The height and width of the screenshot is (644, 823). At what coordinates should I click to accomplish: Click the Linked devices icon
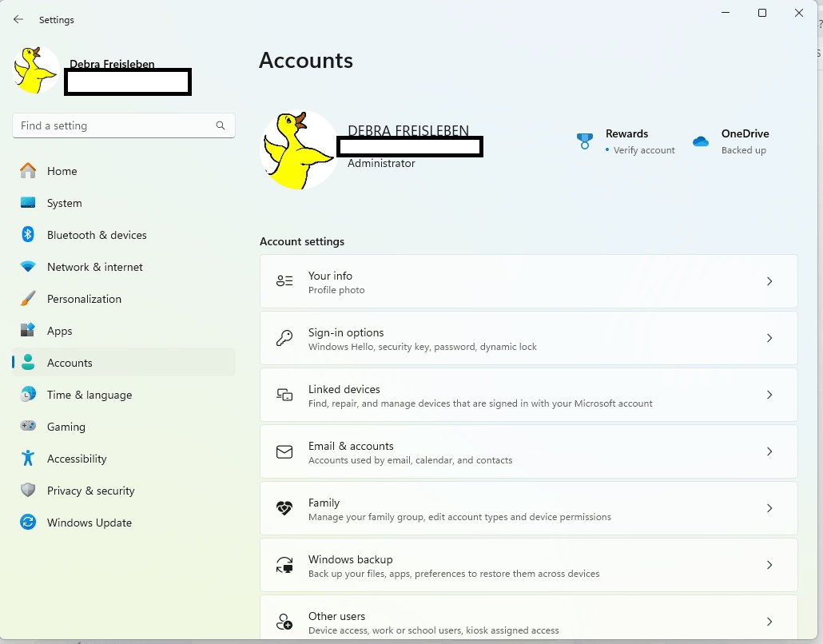pos(284,395)
